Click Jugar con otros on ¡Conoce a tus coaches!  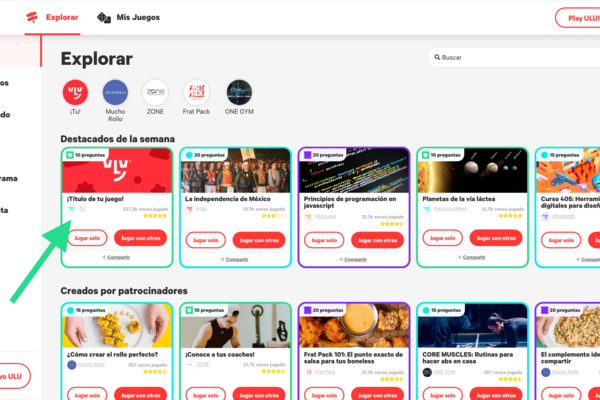pyautogui.click(x=259, y=395)
